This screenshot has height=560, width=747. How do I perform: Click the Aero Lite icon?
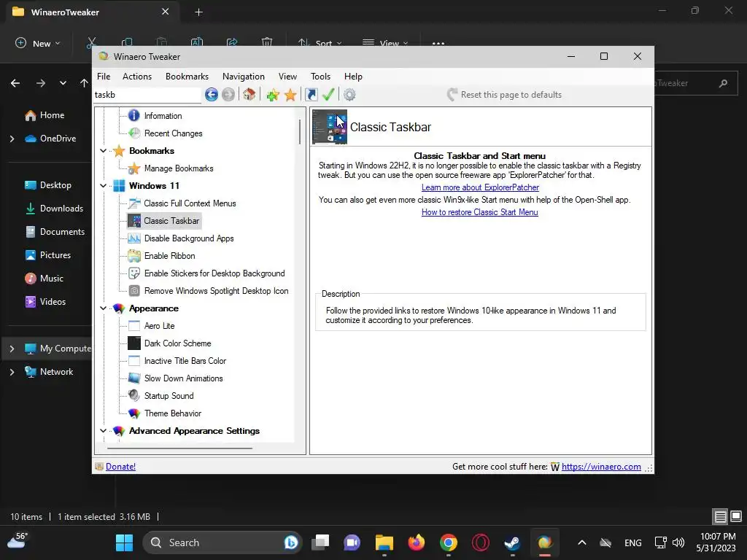(134, 326)
